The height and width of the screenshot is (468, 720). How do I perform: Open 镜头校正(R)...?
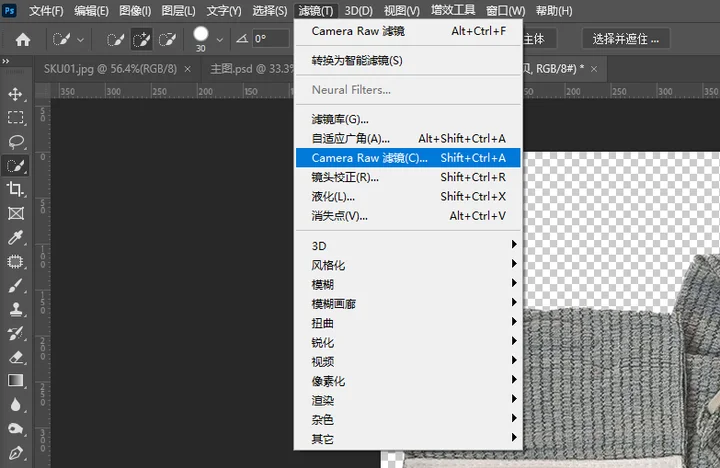408,177
